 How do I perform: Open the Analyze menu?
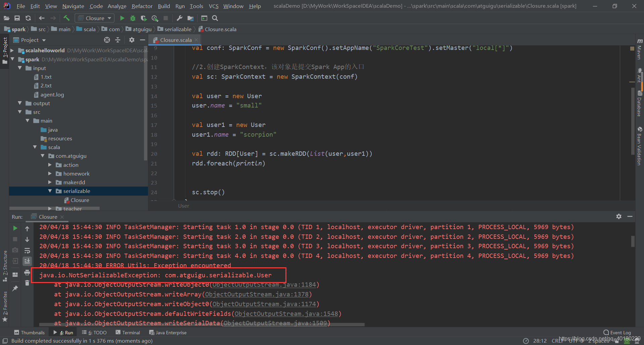coord(117,6)
